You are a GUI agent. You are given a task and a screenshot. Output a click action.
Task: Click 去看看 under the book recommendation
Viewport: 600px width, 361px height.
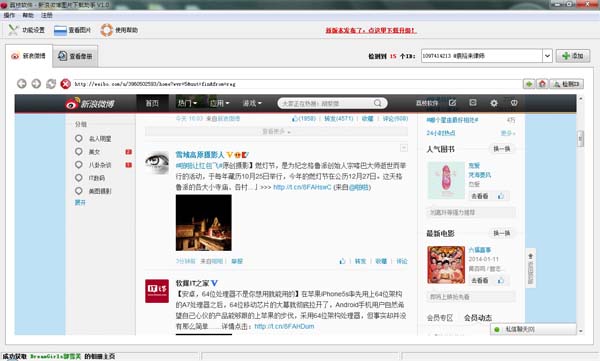[479, 196]
